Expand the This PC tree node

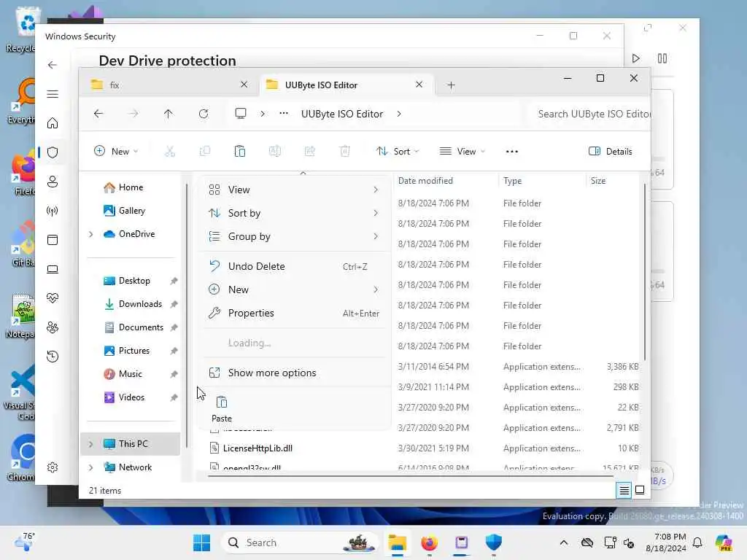91,444
